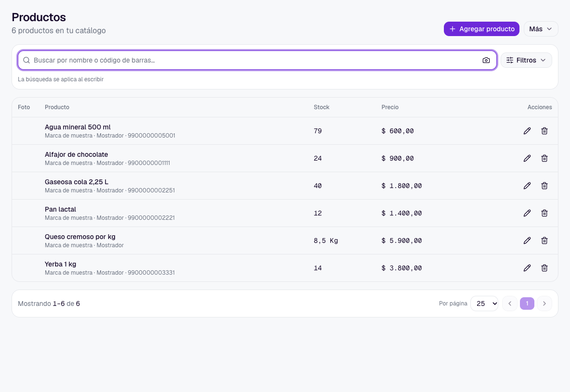Click the $ 5.900,00 price

pyautogui.click(x=402, y=240)
